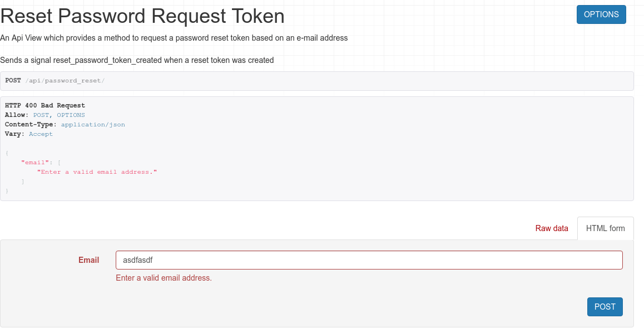
Task: Click the blue OPTIONS button
Action: click(x=601, y=14)
